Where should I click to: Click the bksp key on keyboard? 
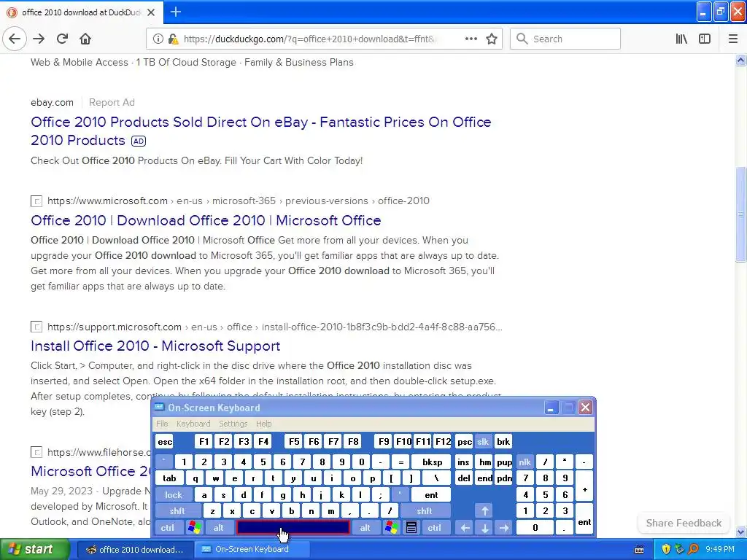click(x=432, y=462)
